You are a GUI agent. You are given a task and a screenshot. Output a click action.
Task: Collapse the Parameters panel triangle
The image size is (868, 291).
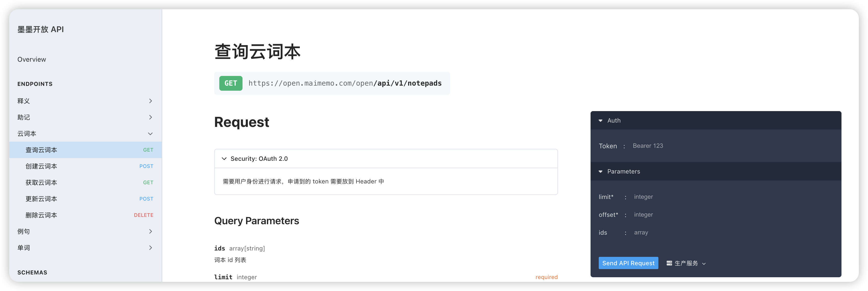601,172
